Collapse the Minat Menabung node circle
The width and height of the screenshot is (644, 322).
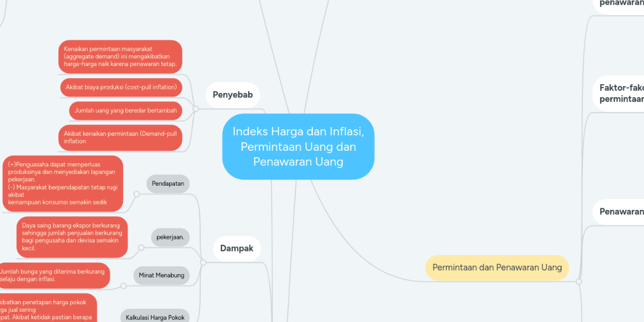(123, 286)
